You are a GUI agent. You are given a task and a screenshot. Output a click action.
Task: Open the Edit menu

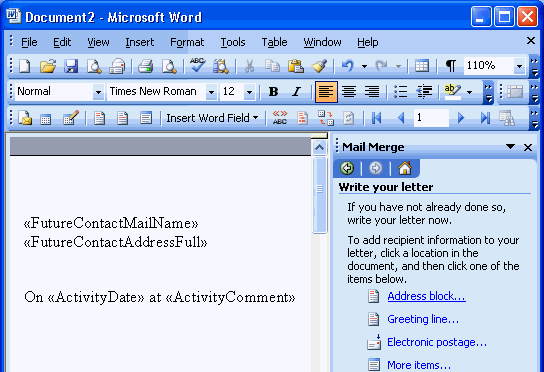point(62,42)
